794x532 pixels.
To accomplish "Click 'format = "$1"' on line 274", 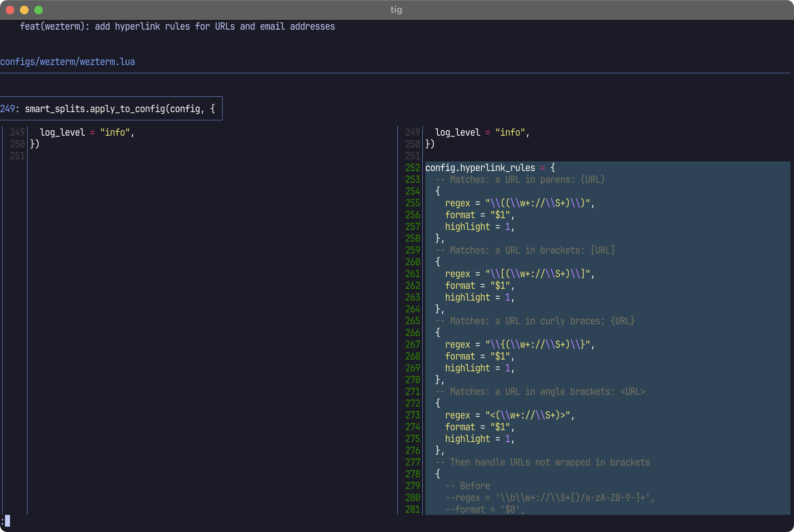I will [480, 427].
